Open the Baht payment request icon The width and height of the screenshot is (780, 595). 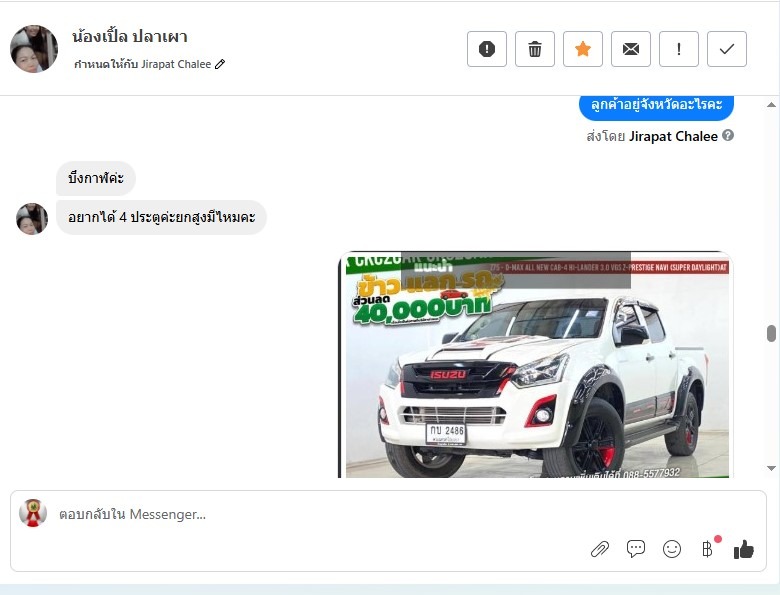click(708, 549)
